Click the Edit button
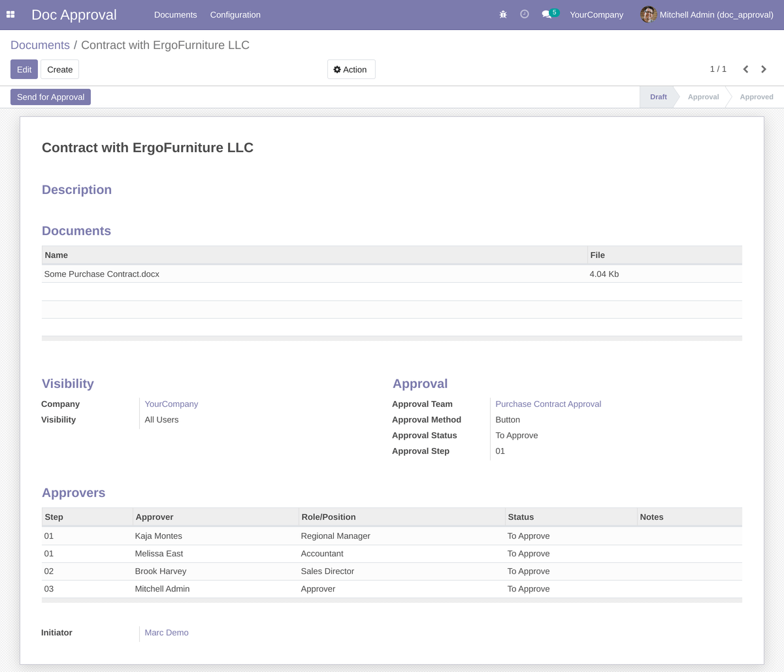This screenshot has width=784, height=672. point(24,69)
